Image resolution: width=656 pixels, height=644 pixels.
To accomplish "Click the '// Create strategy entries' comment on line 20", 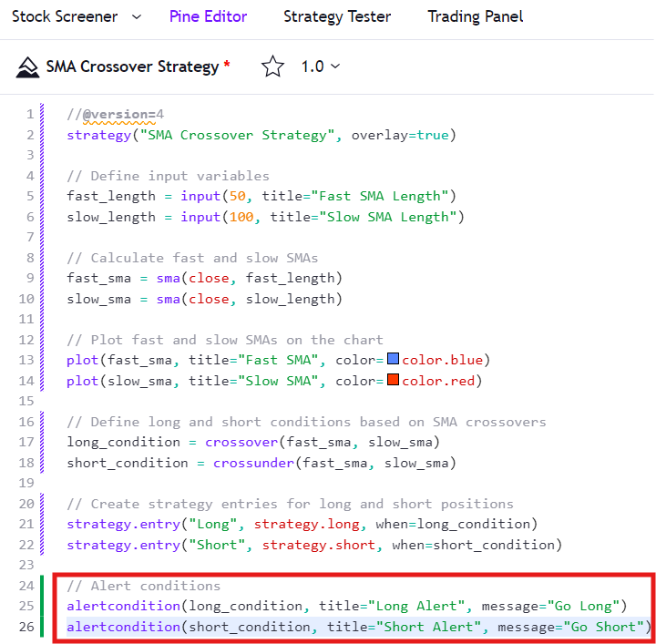I will (x=290, y=504).
